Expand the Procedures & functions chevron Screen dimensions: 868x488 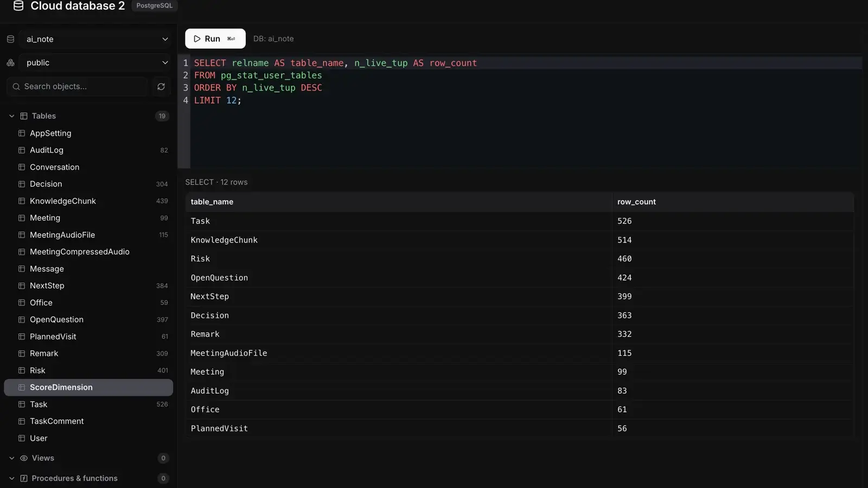coord(11,478)
